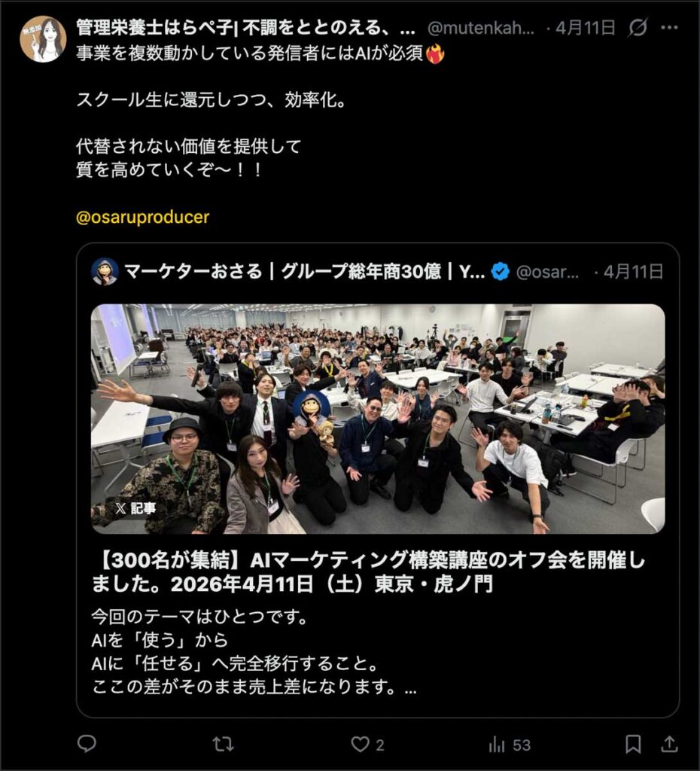
Task: Open the quoted article excerpt text
Action: click(254, 651)
